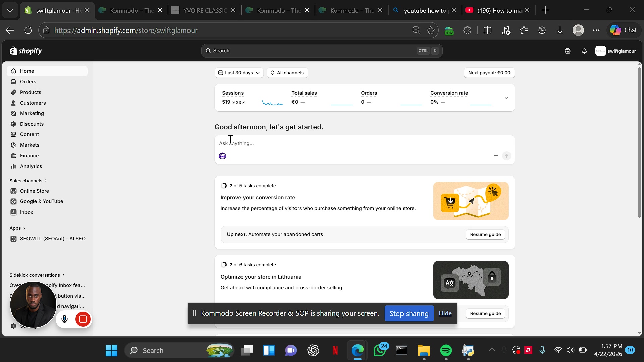Open notifications bell in Shopify header

[x=584, y=51]
